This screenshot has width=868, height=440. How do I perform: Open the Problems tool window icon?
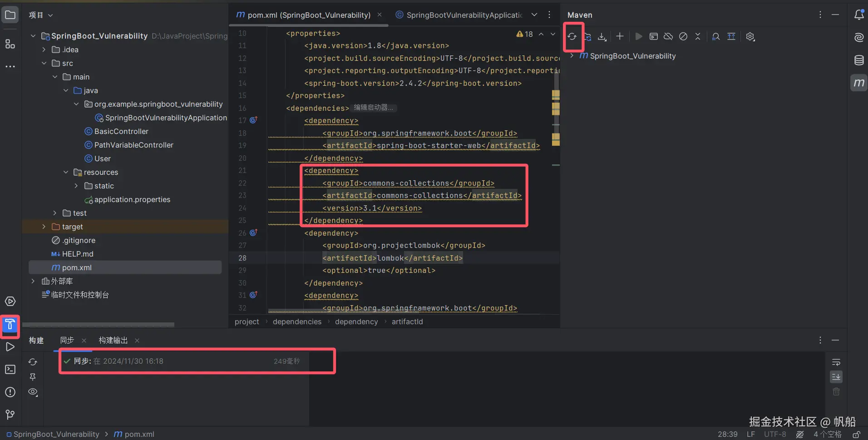point(10,392)
